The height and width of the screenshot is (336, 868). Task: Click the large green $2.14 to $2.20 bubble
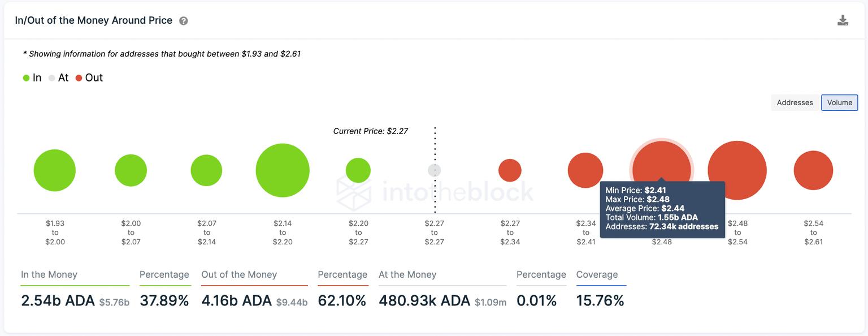pyautogui.click(x=283, y=170)
